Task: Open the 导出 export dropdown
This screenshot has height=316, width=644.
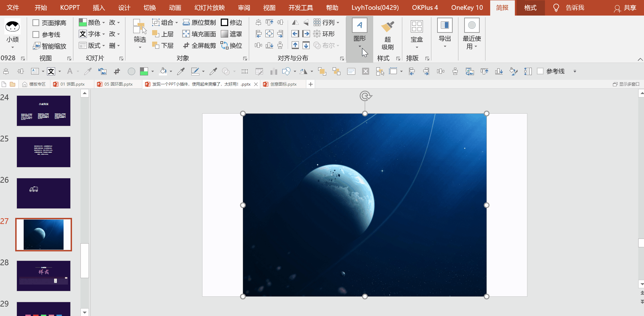Action: coord(445,46)
